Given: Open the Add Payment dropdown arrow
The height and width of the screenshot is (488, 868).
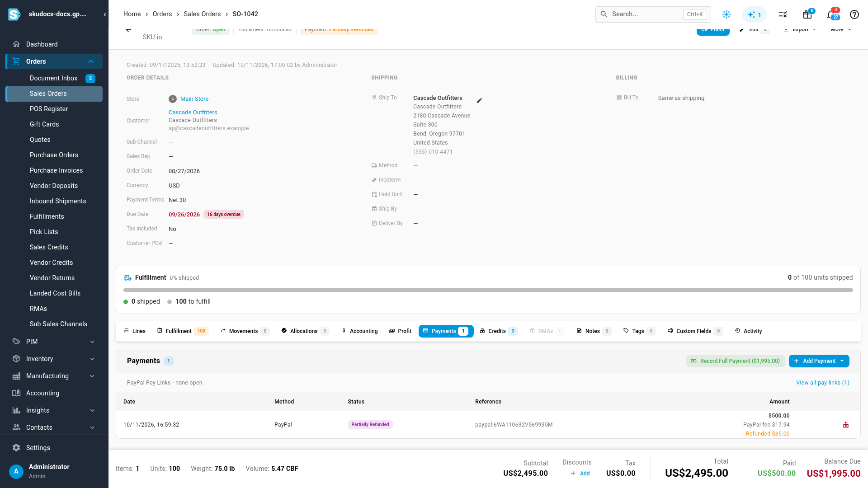Looking at the screenshot, I should (x=842, y=361).
